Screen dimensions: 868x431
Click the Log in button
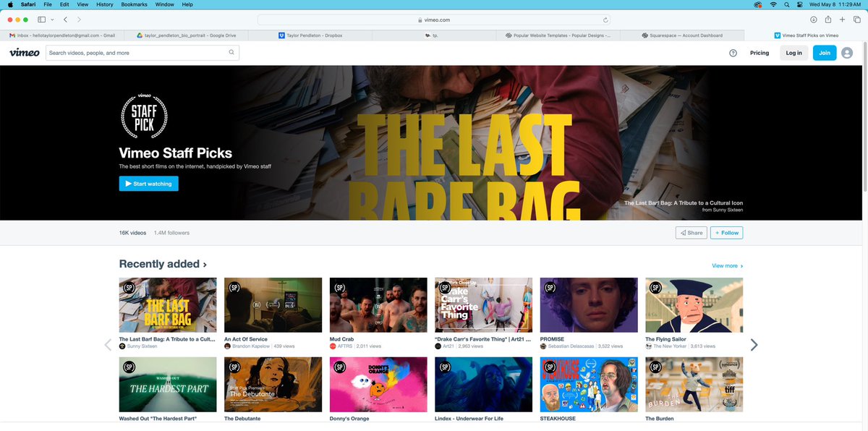793,53
